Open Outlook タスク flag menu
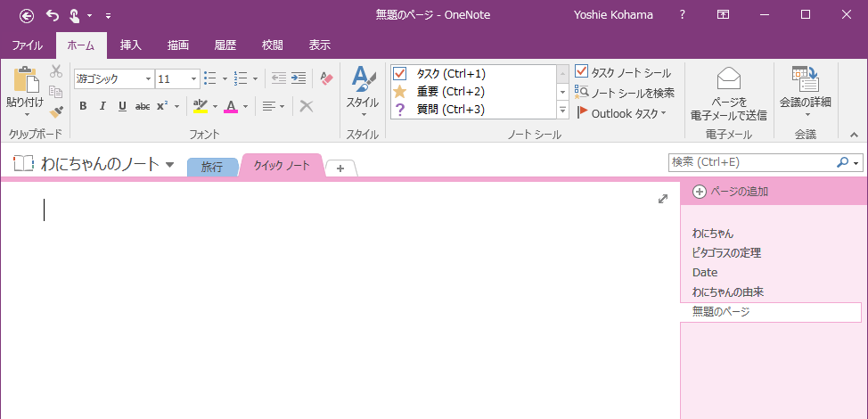This screenshot has width=868, height=419. [x=622, y=113]
